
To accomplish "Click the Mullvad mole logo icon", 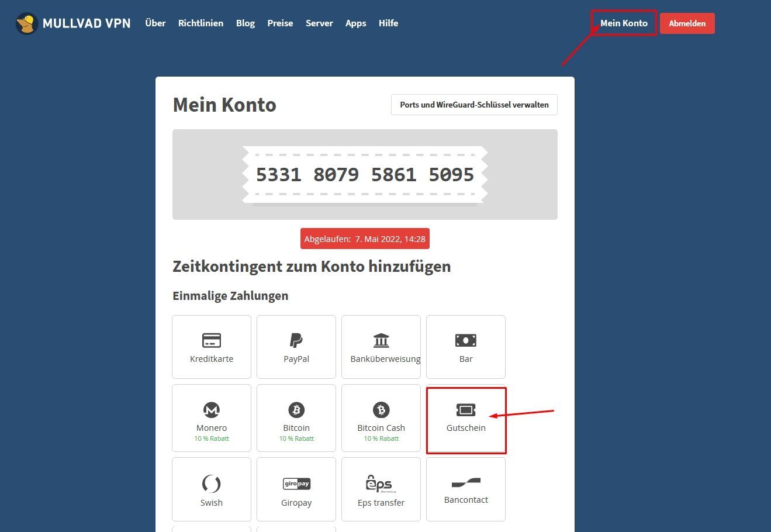I will click(x=27, y=23).
